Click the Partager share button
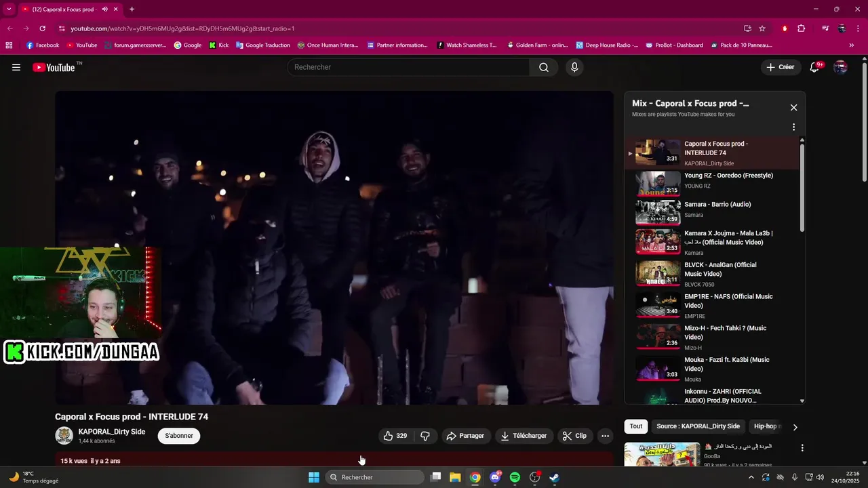 [466, 436]
